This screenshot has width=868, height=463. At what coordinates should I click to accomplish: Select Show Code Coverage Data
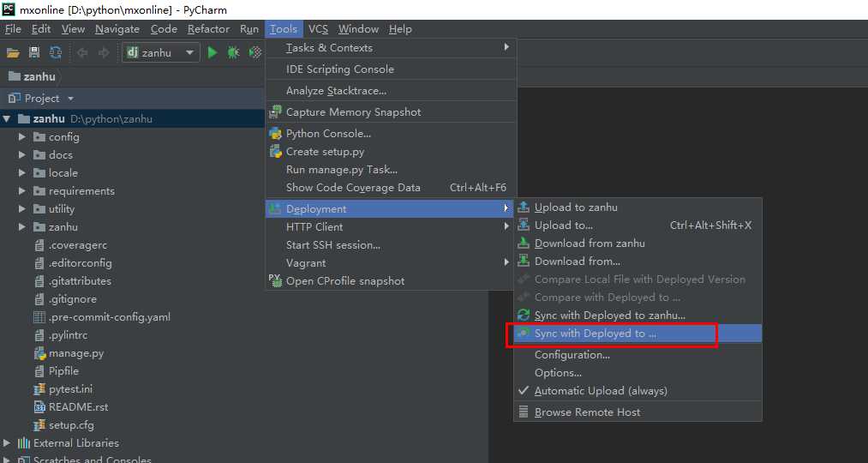click(391, 187)
